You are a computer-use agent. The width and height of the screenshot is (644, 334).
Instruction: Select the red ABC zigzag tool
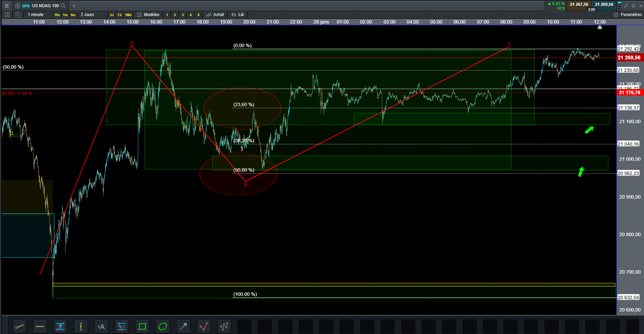(204, 326)
